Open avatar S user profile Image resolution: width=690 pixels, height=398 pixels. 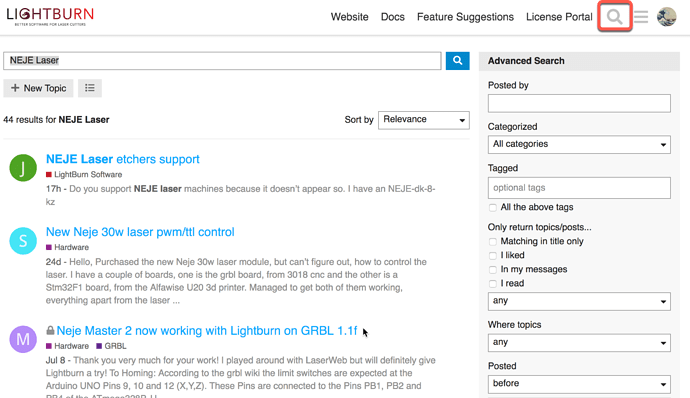click(23, 241)
